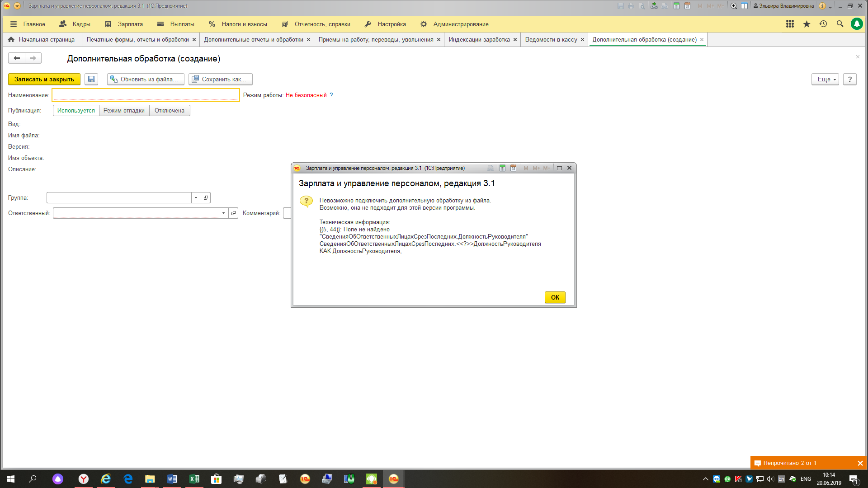Viewport: 868px width, 488px height.
Task: Click the calendar icon in dialog title bar
Action: point(513,168)
